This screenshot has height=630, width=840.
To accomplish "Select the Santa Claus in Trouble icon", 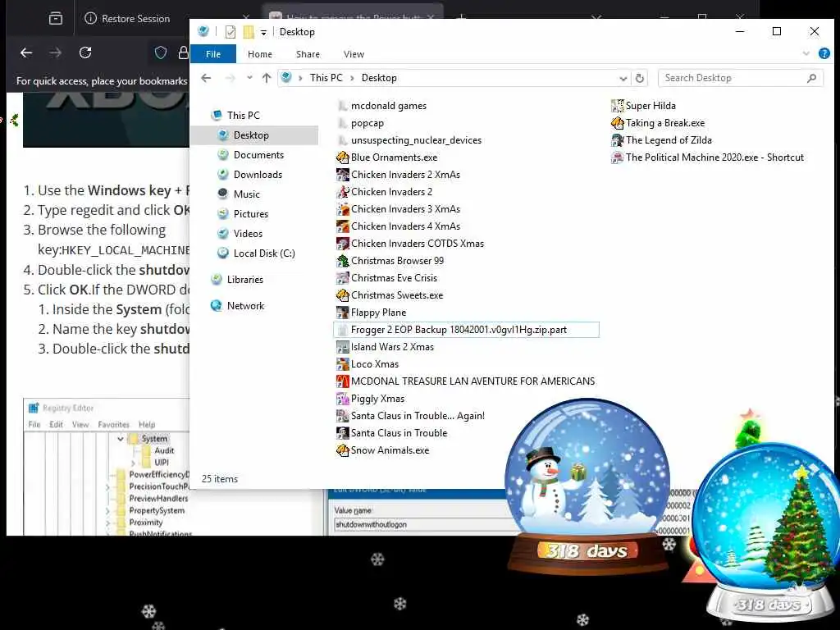I will pyautogui.click(x=342, y=433).
